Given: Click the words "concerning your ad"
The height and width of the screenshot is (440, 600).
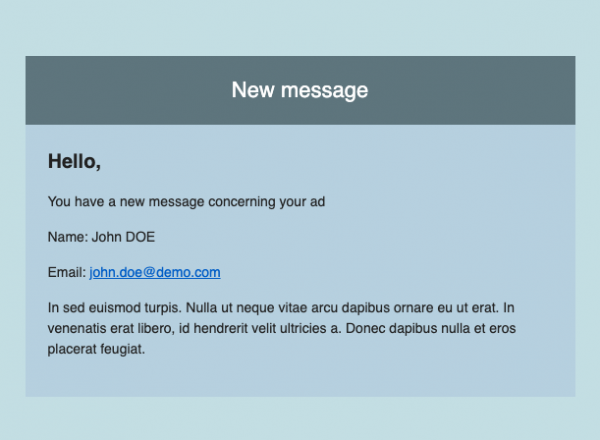Looking at the screenshot, I should (267, 202).
